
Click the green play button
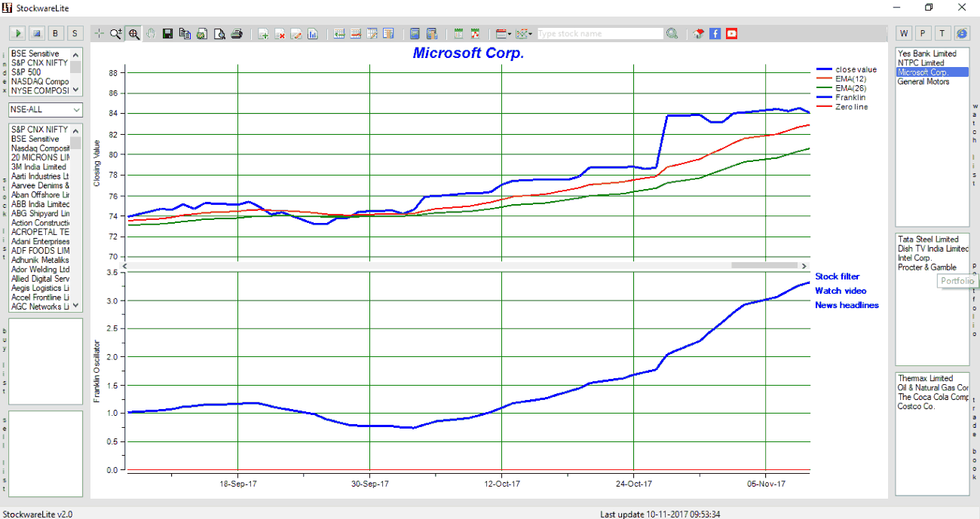click(x=17, y=33)
